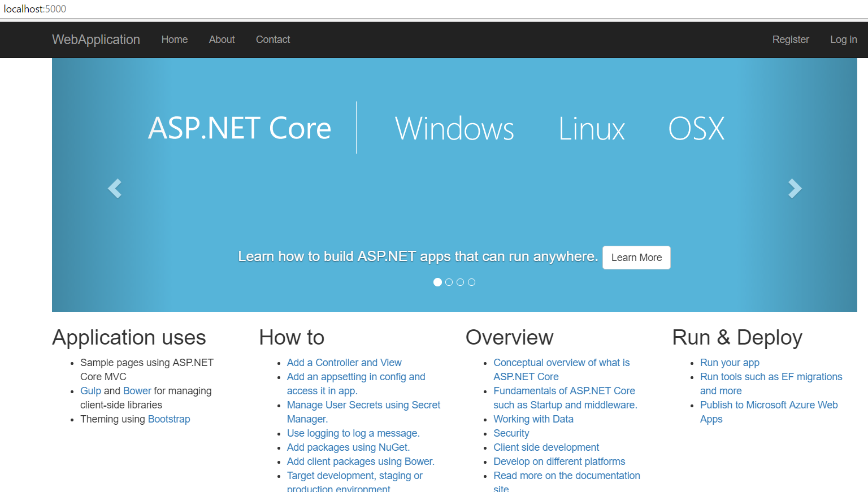Click the Learn More button
Screen dimensions: 868x492
(636, 258)
